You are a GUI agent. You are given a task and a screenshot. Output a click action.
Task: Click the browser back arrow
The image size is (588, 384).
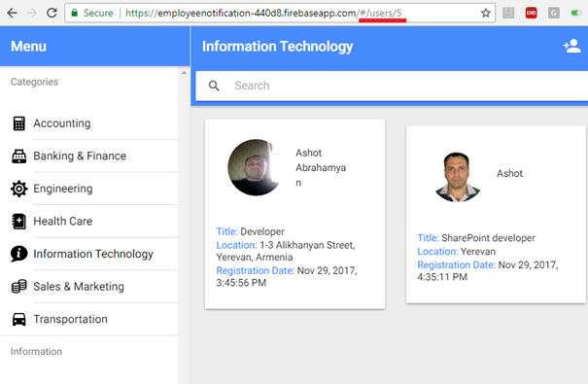[x=12, y=14]
